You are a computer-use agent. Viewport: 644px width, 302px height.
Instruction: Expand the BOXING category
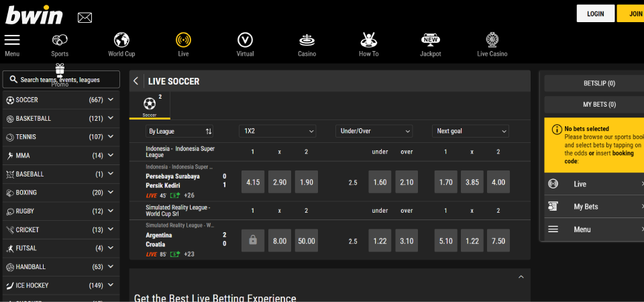pyautogui.click(x=111, y=192)
